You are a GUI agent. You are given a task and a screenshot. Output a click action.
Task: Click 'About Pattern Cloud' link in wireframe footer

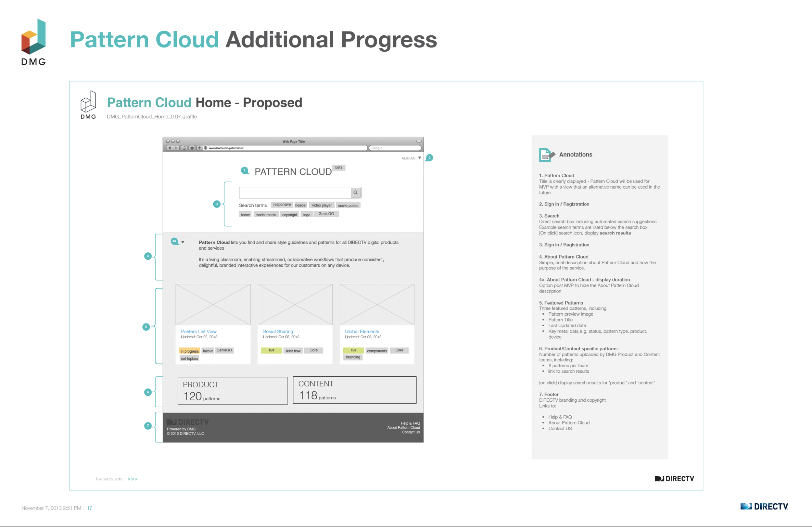(404, 428)
